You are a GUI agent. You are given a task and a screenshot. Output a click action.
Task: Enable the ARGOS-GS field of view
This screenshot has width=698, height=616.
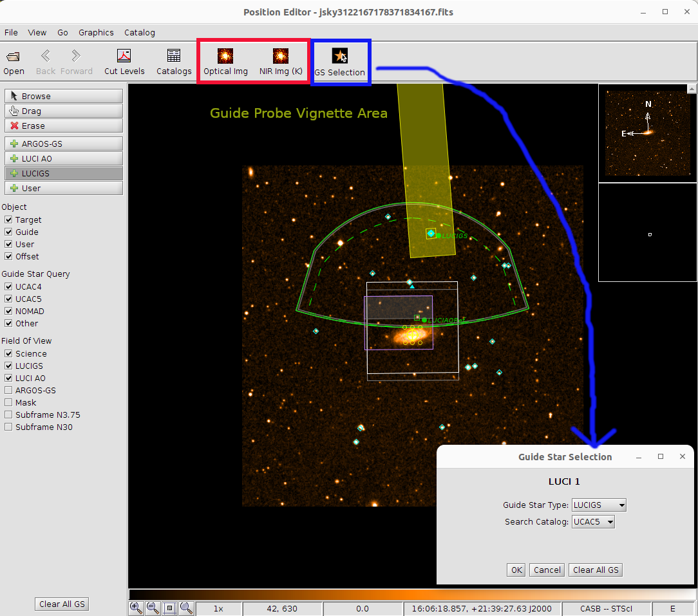(x=8, y=390)
